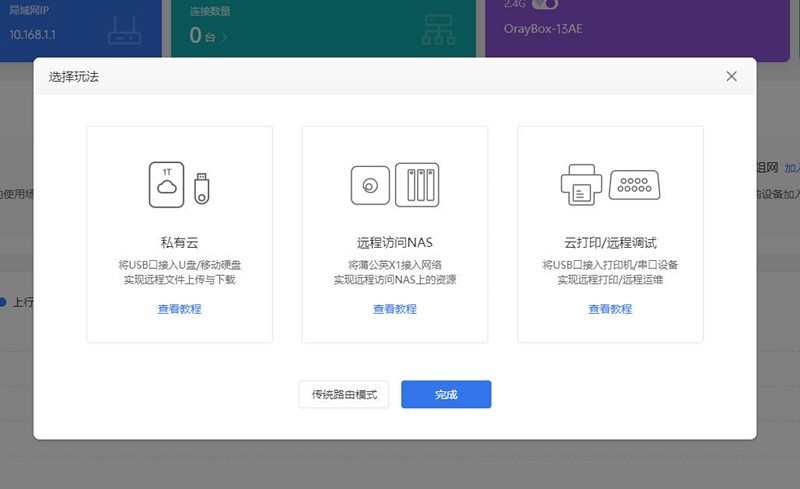Open tutorial link under 远程访问NAS
The height and width of the screenshot is (489, 800).
(x=395, y=309)
